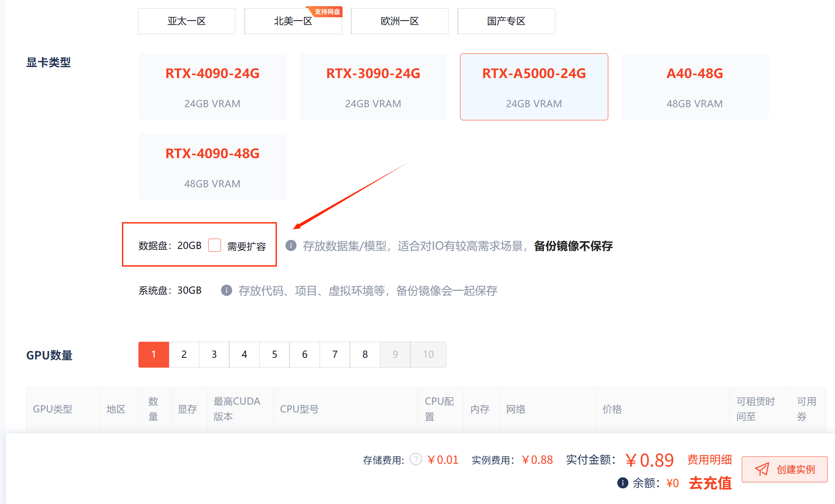Select RTX-4090-24G GPU card
The height and width of the screenshot is (504, 835).
(212, 87)
